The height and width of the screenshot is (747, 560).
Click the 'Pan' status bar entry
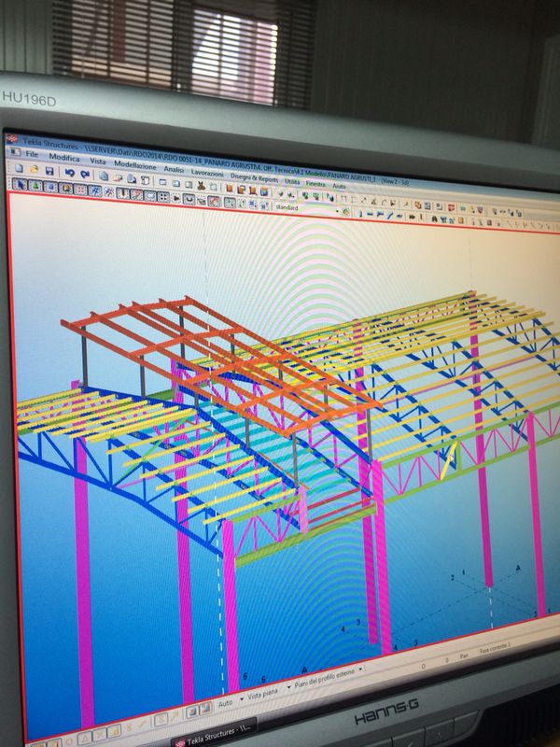[463, 656]
